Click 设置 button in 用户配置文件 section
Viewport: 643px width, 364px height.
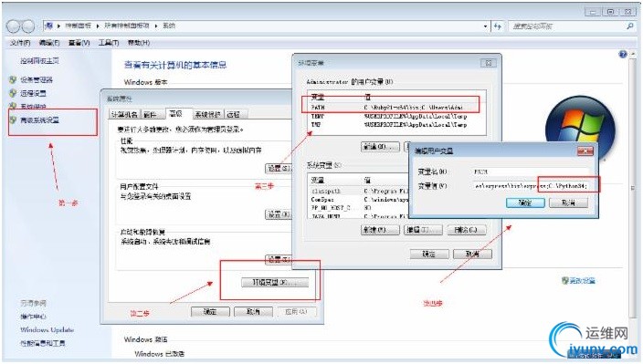[279, 214]
